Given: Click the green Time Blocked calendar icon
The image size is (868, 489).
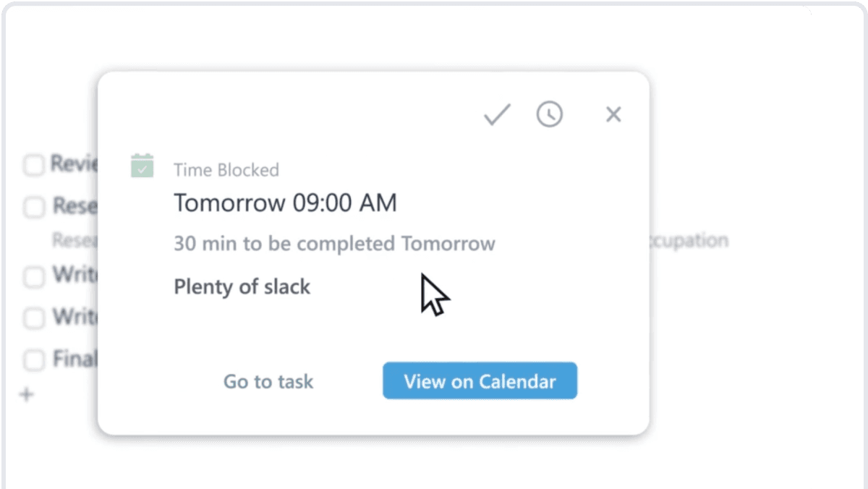Looking at the screenshot, I should tap(142, 166).
